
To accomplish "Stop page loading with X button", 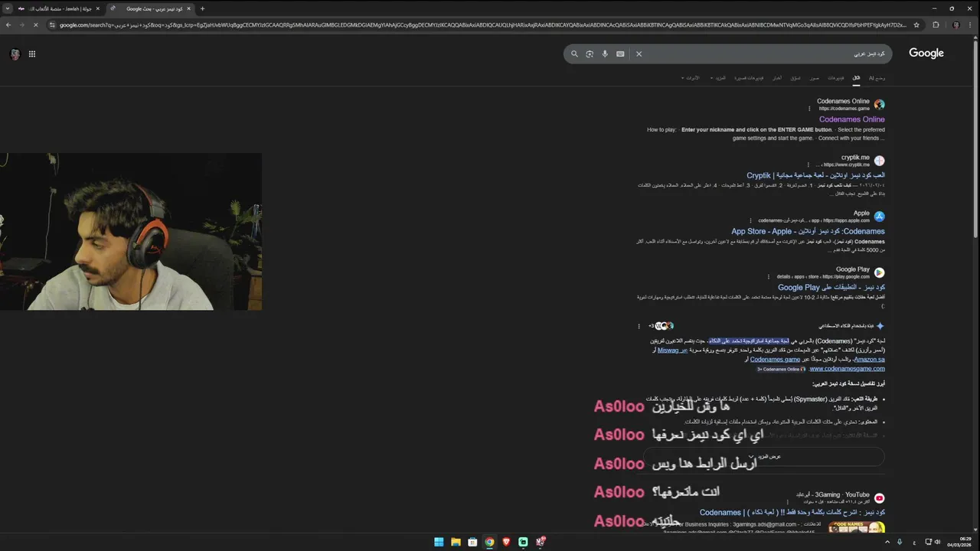I will click(x=35, y=24).
